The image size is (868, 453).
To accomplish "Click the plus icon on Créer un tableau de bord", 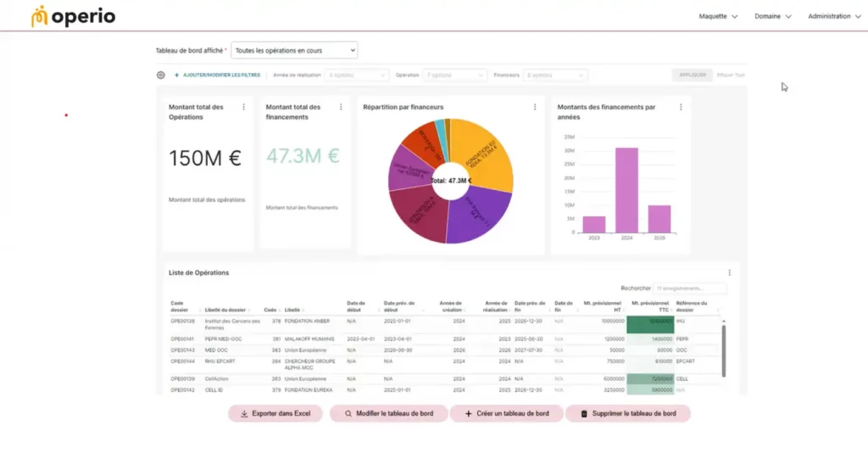I will [468, 414].
